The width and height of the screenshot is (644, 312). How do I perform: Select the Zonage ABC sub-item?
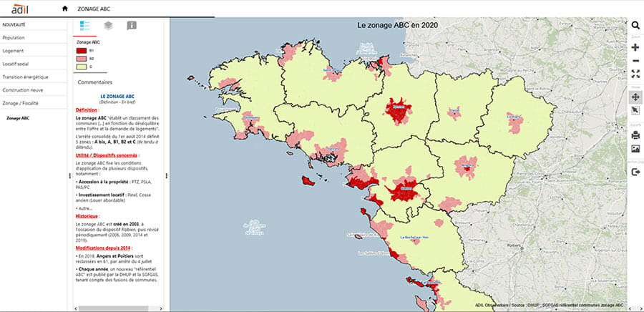(x=18, y=118)
